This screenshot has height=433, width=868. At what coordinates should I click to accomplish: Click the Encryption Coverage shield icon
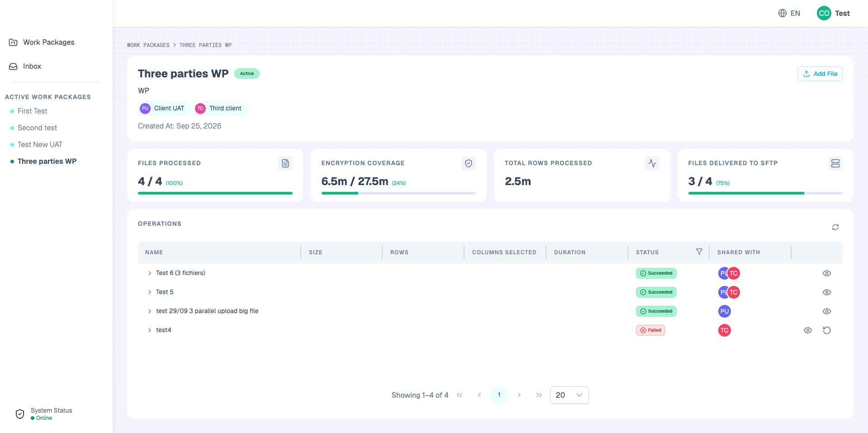(469, 163)
